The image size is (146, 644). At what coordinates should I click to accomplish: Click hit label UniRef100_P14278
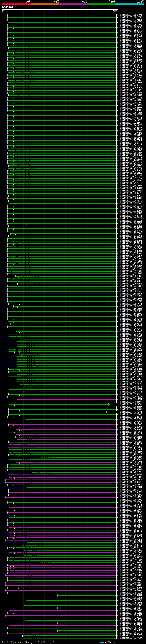131,376
